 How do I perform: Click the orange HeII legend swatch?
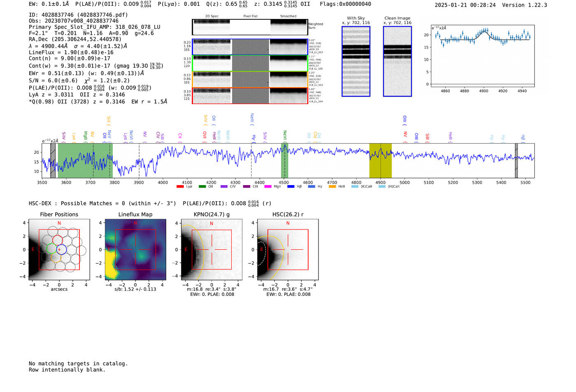coord(332,187)
